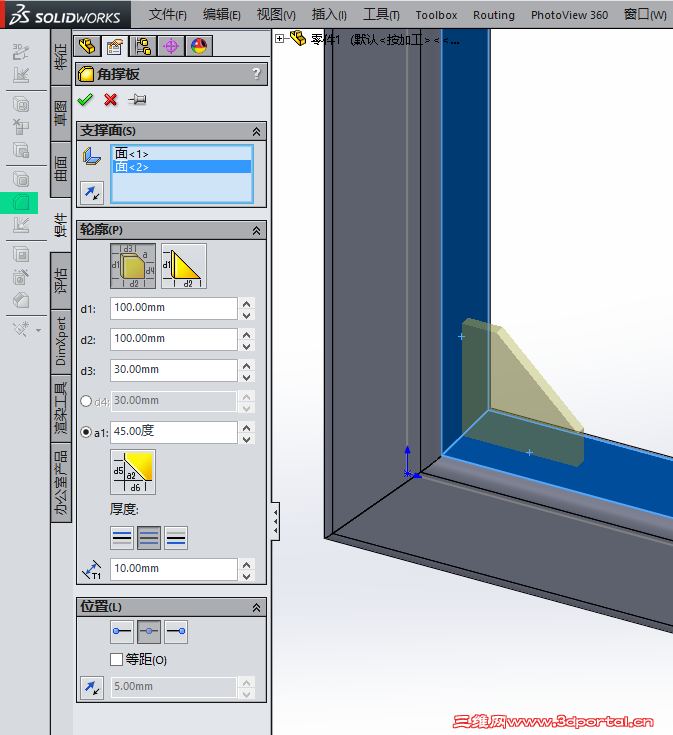Select the polygonal profile gusset icon
Viewport: 673px width, 735px height.
[133, 266]
